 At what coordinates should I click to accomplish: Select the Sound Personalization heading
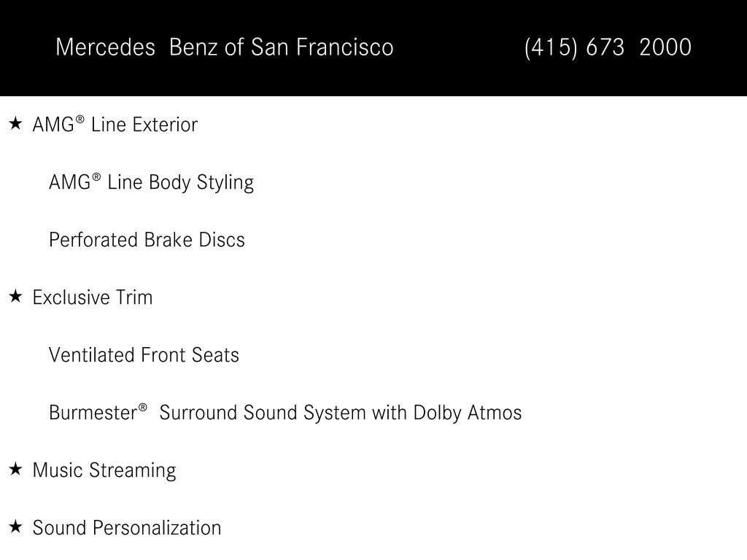click(127, 528)
